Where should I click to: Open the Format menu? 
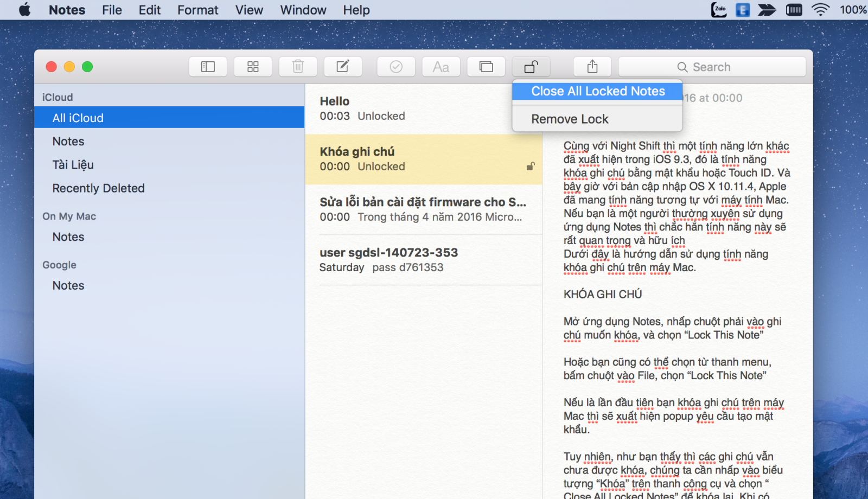pyautogui.click(x=197, y=10)
